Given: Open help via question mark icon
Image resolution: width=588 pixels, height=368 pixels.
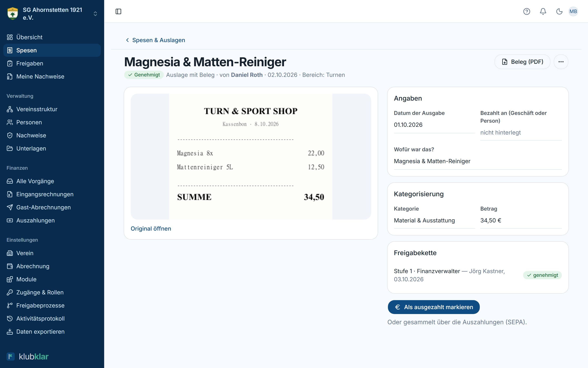Looking at the screenshot, I should [x=527, y=11].
